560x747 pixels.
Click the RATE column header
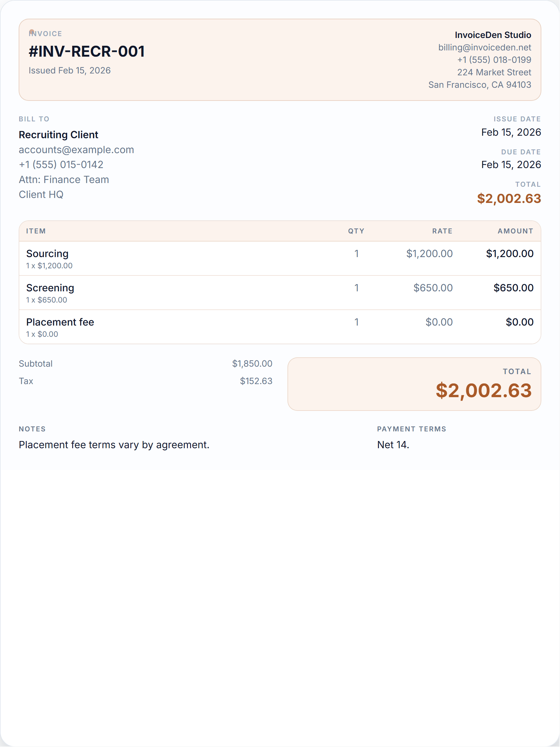pos(442,231)
